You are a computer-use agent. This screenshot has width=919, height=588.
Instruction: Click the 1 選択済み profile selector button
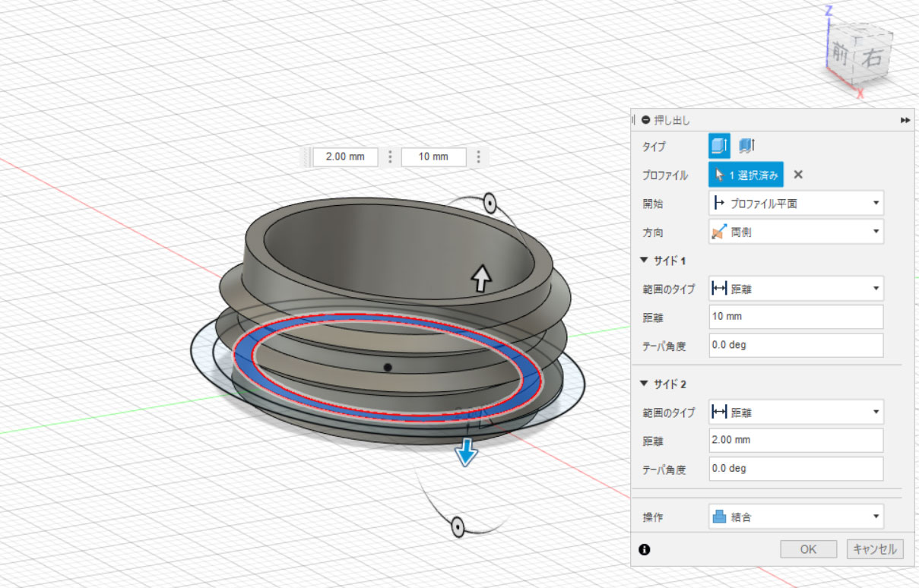[746, 175]
